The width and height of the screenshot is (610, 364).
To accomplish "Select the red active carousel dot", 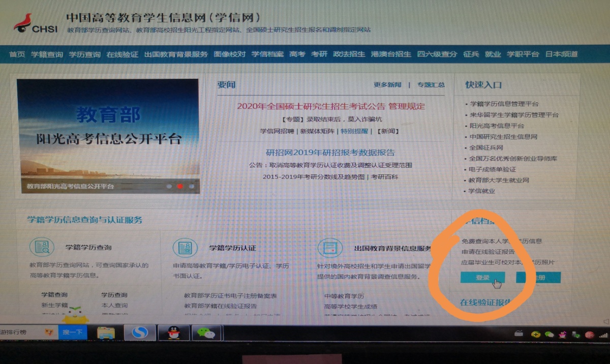I will (x=179, y=187).
